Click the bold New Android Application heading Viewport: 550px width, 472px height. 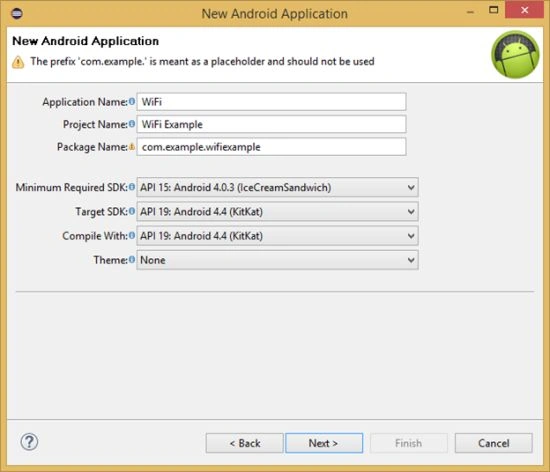pos(86,41)
